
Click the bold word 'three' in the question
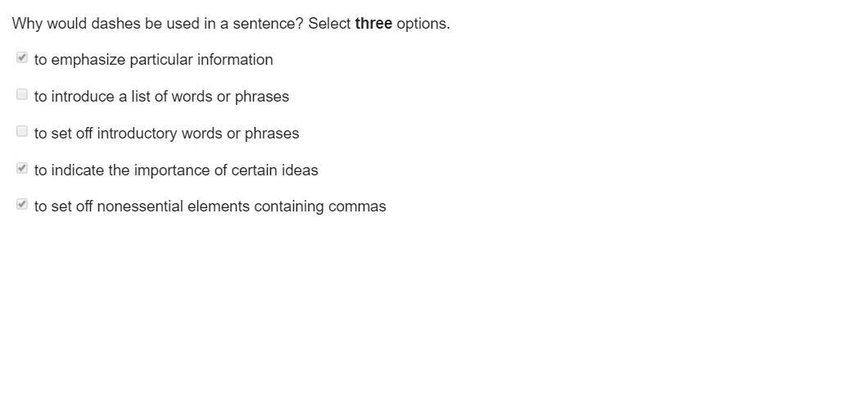pyautogui.click(x=373, y=23)
